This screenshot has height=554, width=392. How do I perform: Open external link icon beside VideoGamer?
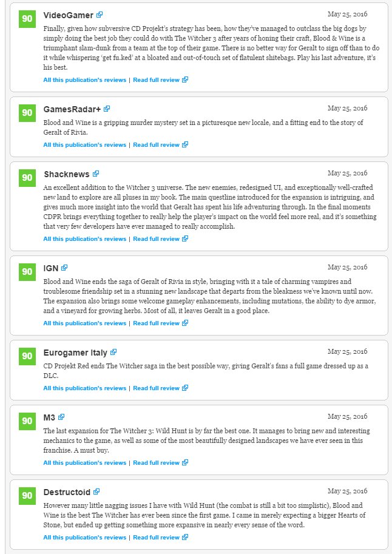coord(100,15)
